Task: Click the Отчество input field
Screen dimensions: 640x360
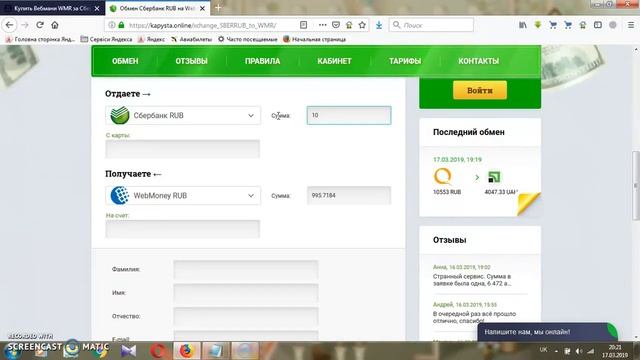Action: click(x=246, y=316)
